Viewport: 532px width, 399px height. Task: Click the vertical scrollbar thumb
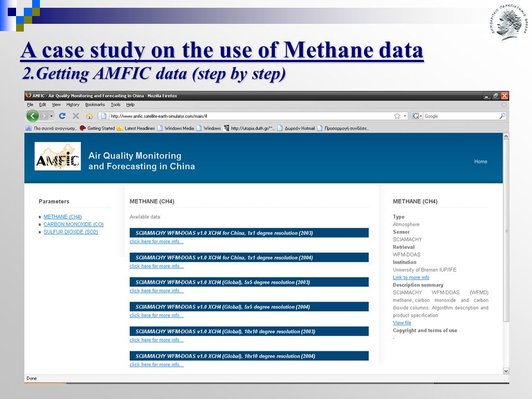point(506,231)
